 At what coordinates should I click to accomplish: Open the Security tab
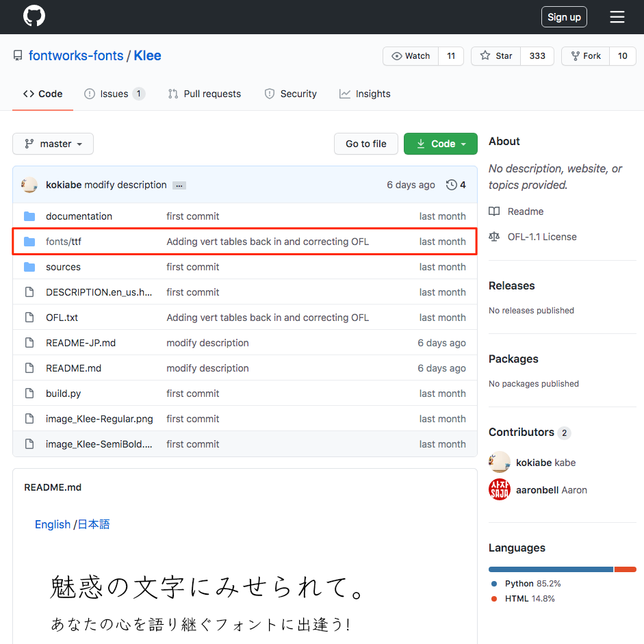click(291, 94)
